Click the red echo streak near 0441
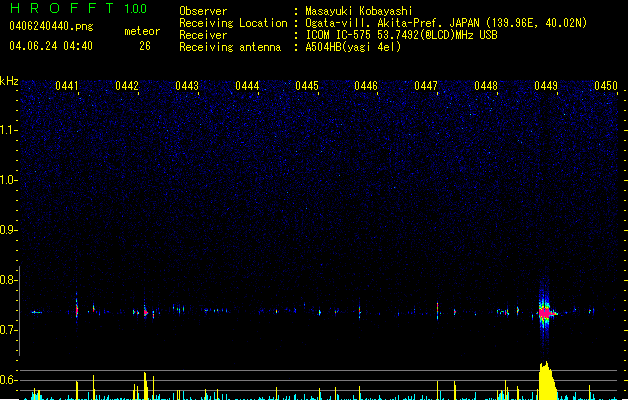The height and width of the screenshot is (400, 629). (77, 310)
